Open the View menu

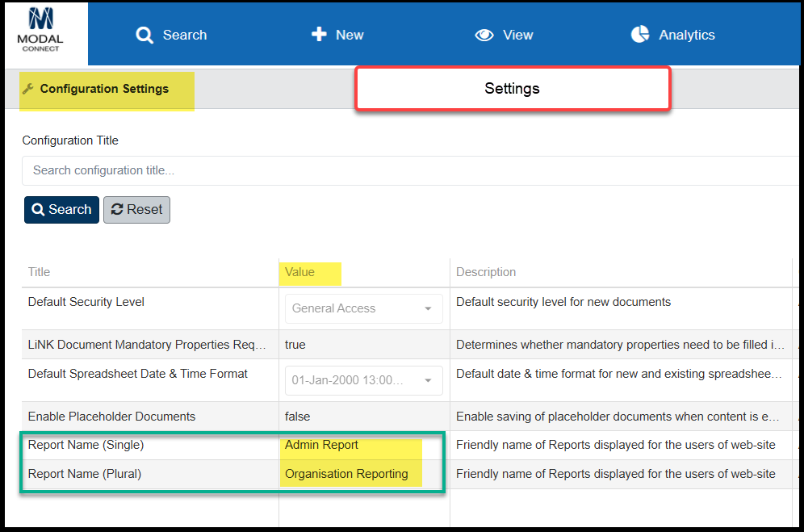[504, 35]
